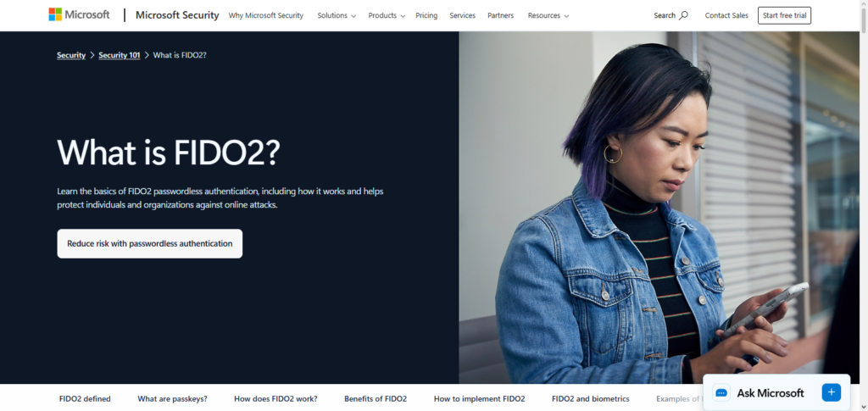Viewport: 868px width, 411px height.
Task: Click Start free trial button
Action: tap(784, 15)
